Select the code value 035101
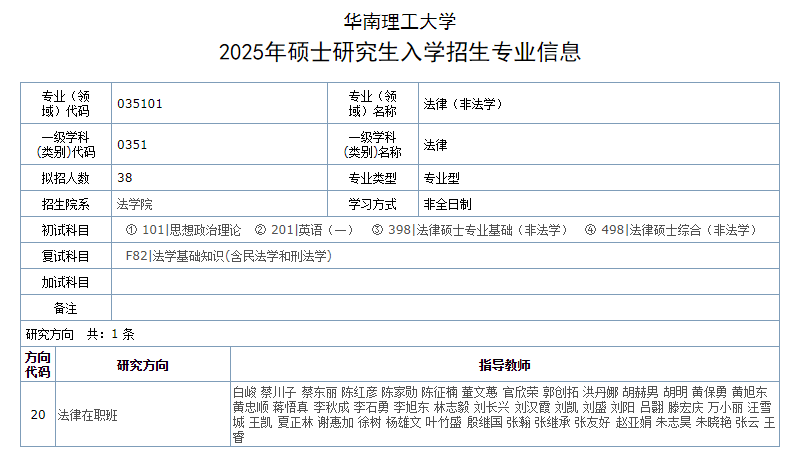790x454 pixels. click(x=140, y=104)
